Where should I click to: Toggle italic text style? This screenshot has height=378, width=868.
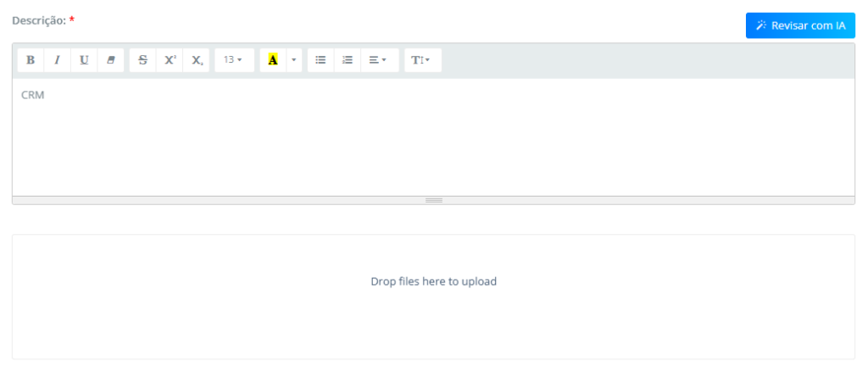coord(57,60)
